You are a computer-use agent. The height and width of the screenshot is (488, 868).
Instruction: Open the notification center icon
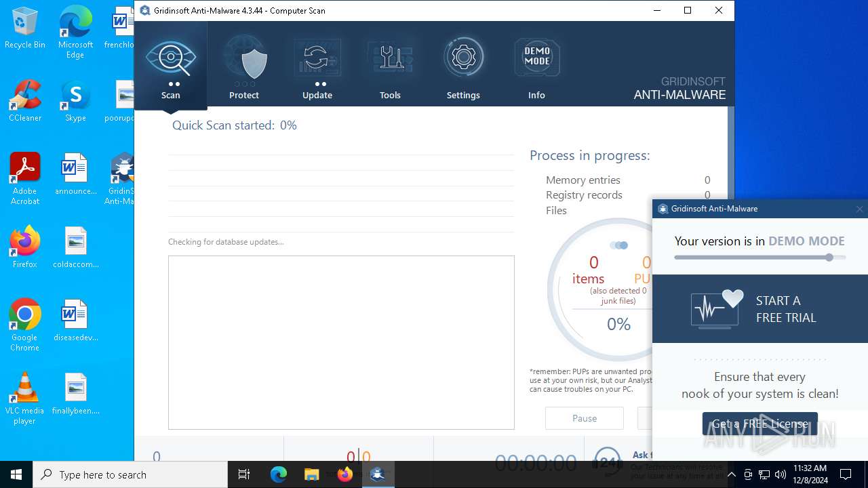[846, 474]
